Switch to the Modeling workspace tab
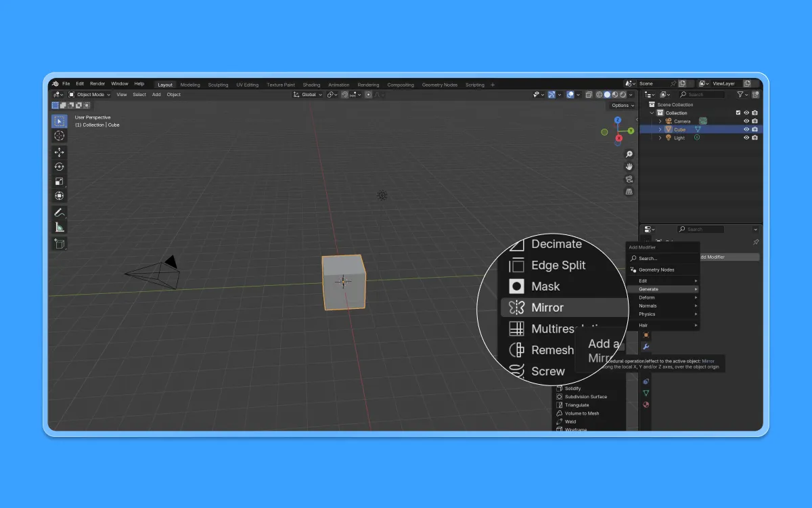 (x=190, y=85)
